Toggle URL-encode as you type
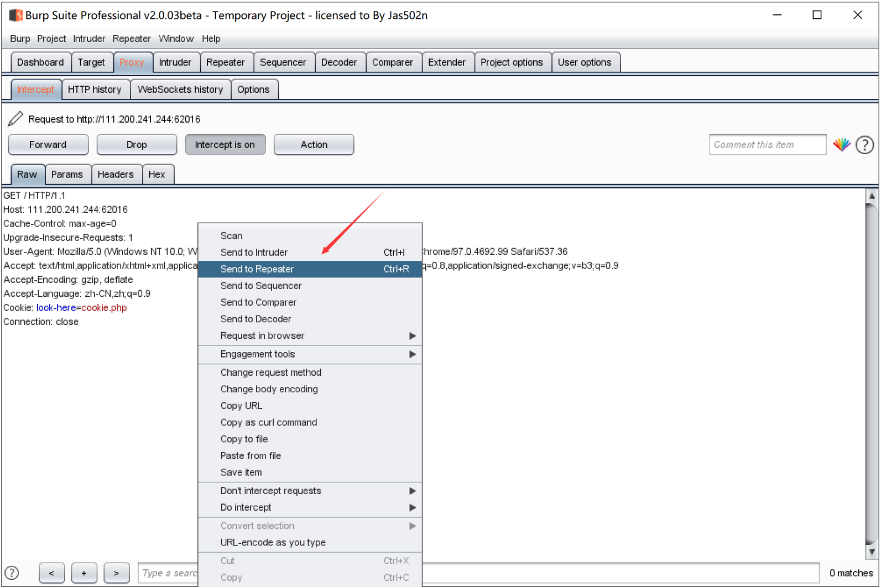The height and width of the screenshot is (588, 881). click(310, 543)
